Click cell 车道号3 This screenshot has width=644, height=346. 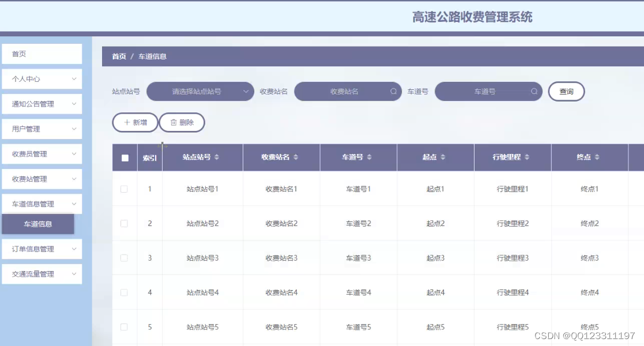359,258
